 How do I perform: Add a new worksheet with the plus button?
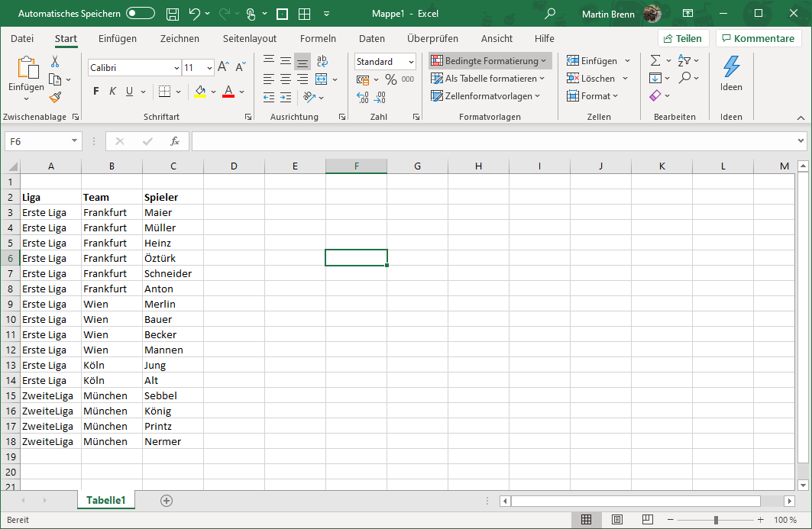click(166, 500)
